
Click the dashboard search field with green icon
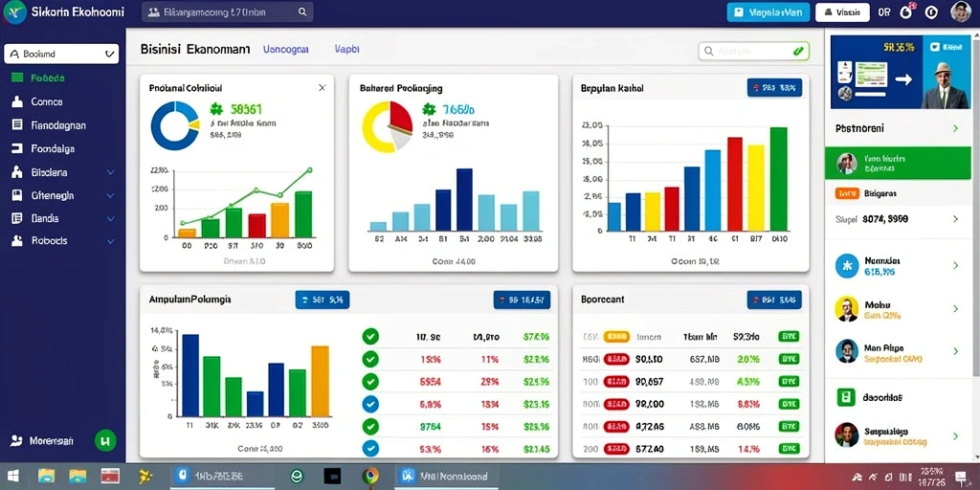[x=754, y=52]
